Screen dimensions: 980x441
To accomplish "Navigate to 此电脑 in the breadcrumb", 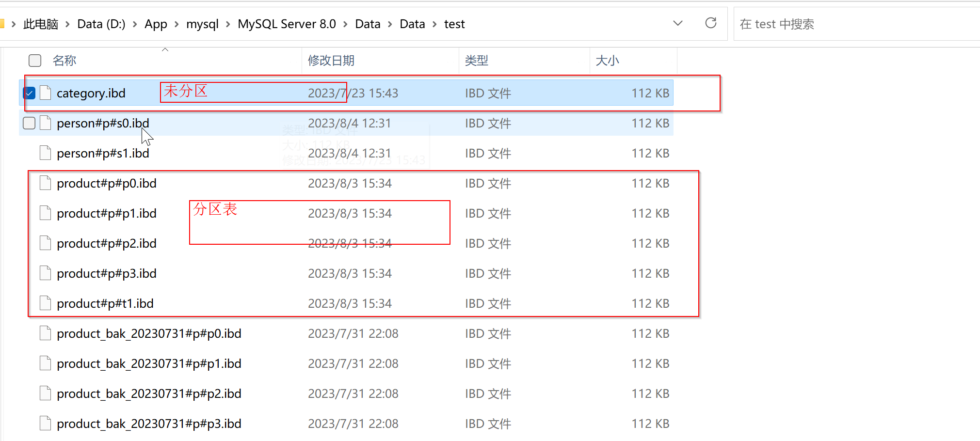I will [41, 24].
